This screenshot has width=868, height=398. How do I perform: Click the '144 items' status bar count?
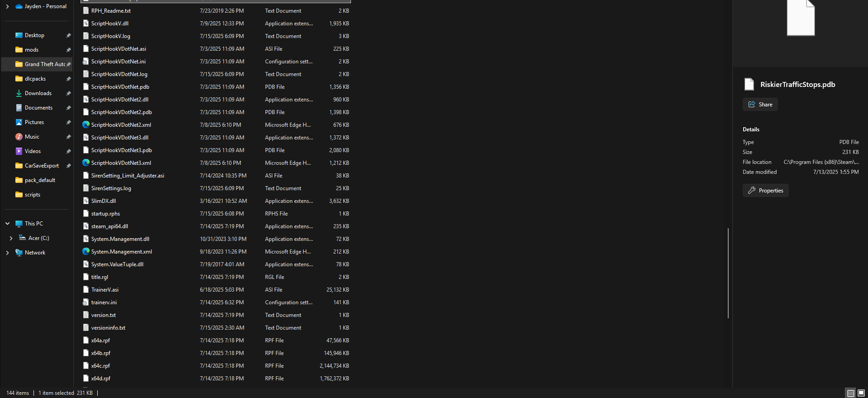(x=18, y=393)
